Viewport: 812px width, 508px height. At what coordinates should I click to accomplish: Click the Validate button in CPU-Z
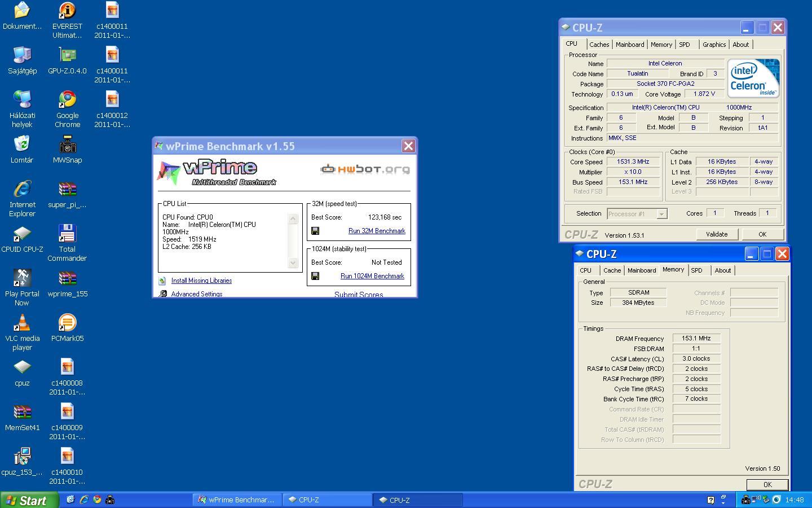[717, 234]
